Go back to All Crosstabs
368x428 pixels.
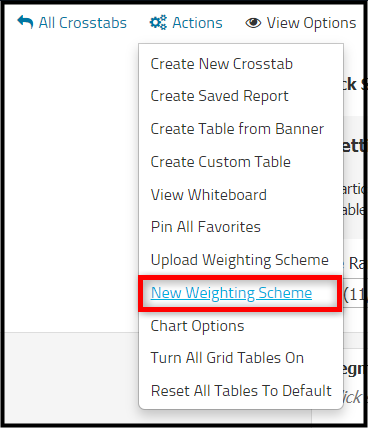point(72,23)
